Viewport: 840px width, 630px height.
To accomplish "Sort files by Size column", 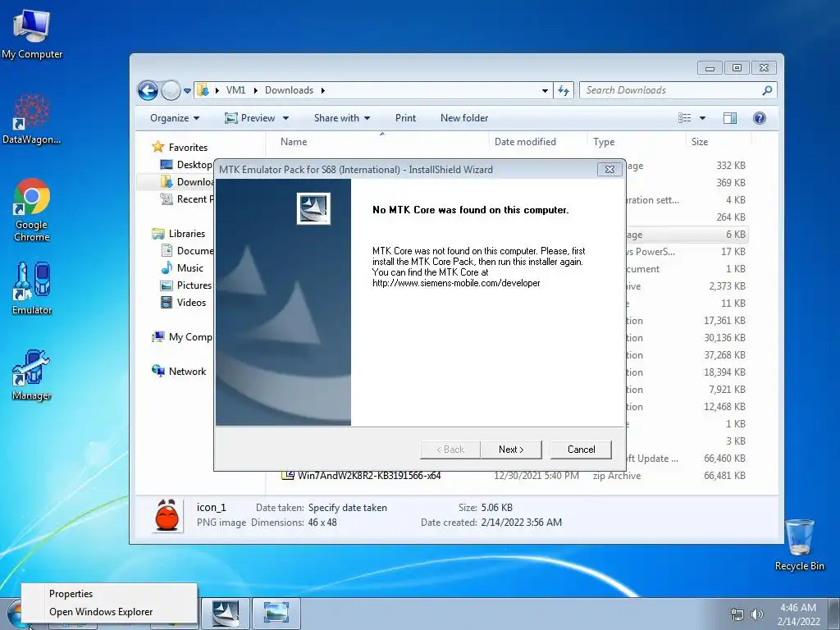I will click(700, 142).
